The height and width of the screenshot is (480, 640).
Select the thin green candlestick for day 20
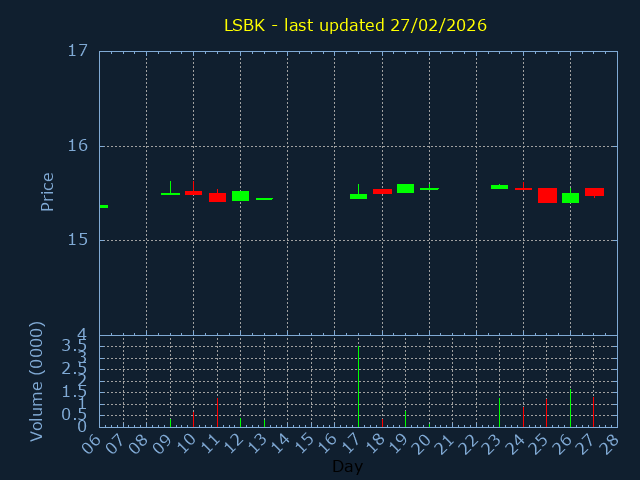(x=429, y=189)
